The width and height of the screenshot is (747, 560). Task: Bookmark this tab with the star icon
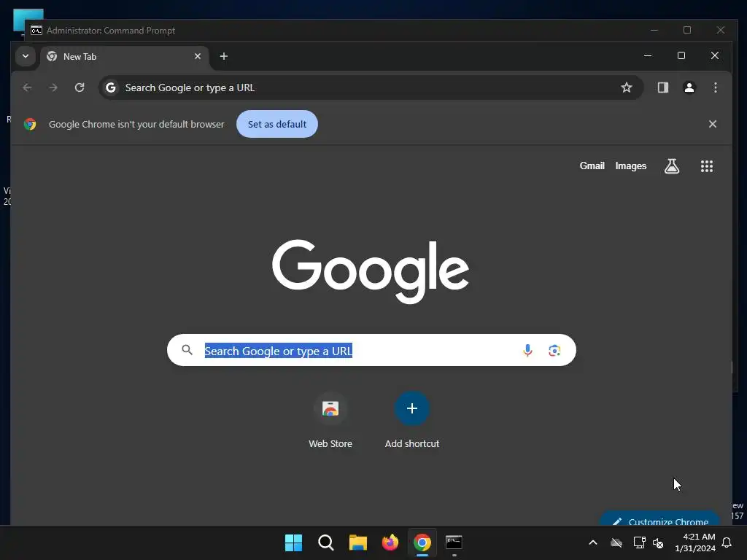point(627,87)
